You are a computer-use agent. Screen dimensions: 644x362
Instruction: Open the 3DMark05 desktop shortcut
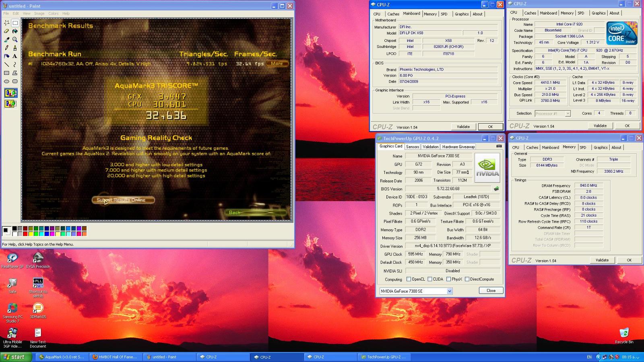pos(38,310)
